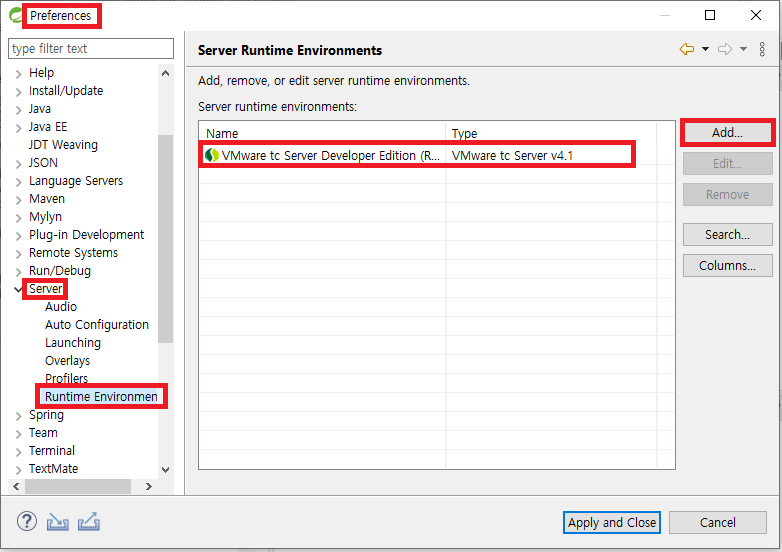Click the tree horizontal scrollbar thumb

tap(78, 486)
